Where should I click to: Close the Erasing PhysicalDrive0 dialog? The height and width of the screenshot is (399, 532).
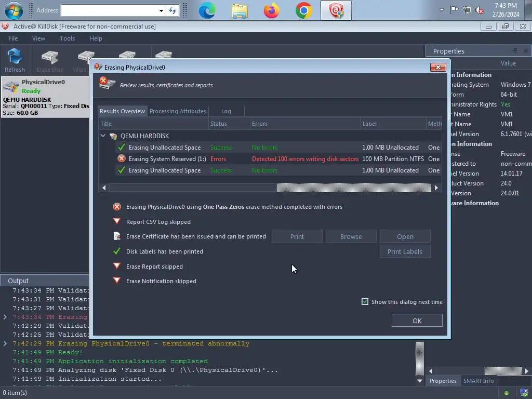438,67
